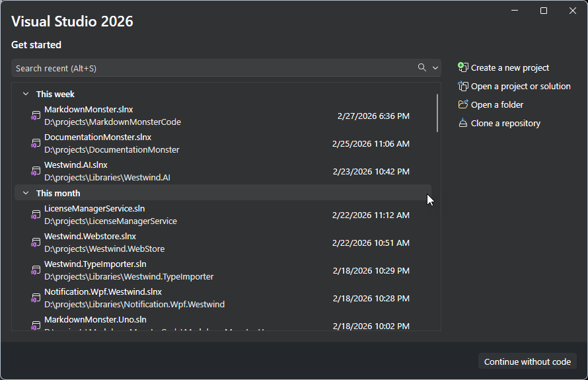This screenshot has width=588, height=380.
Task: Click the This month group label
Action: click(x=58, y=193)
